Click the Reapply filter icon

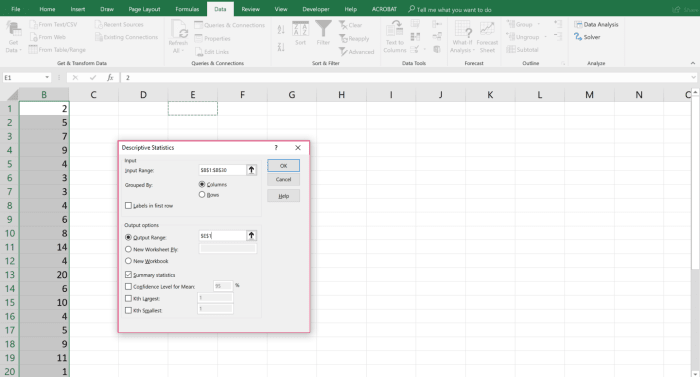343,38
